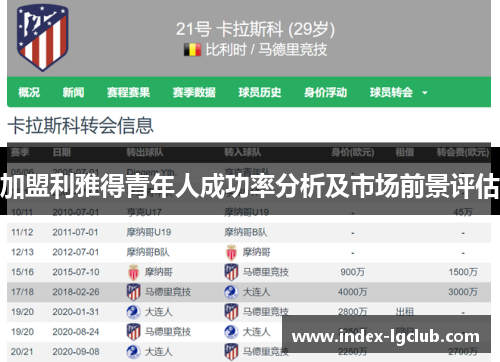The image size is (500, 362).
Task: Click the 卡拉斯科转会信息 heading
Action: (x=81, y=126)
